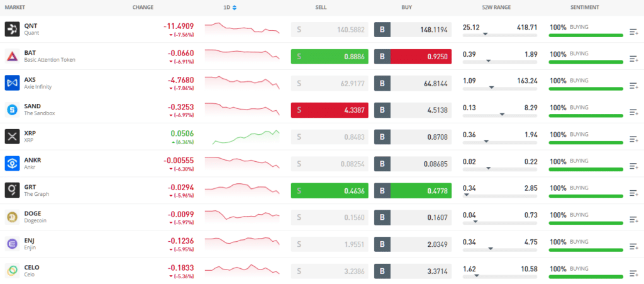Click the Enjin ENJ coin icon
Image resolution: width=644 pixels, height=284 pixels.
click(13, 244)
